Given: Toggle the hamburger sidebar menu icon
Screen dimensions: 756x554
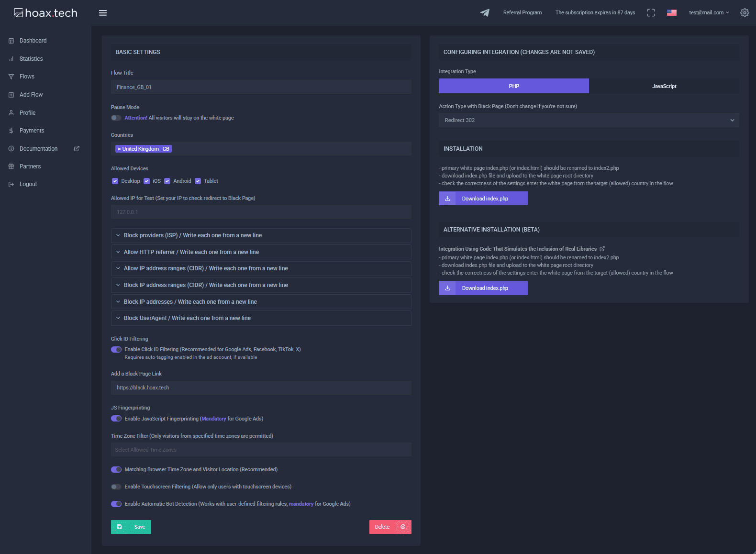Looking at the screenshot, I should pyautogui.click(x=102, y=13).
